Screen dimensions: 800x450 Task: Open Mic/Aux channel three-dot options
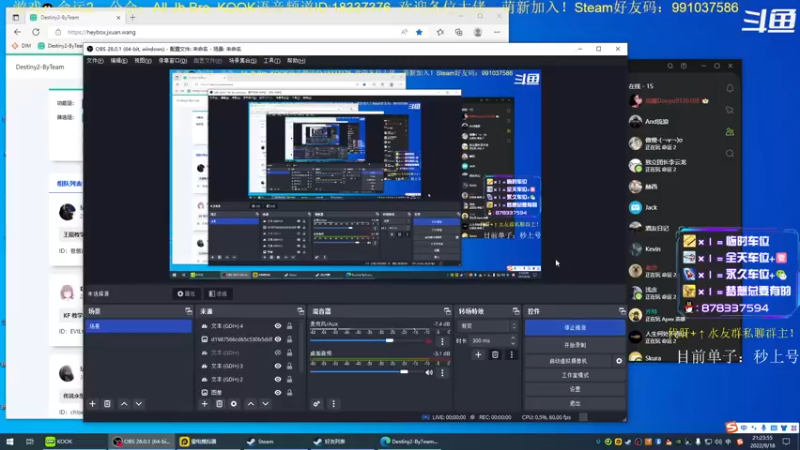click(x=442, y=341)
